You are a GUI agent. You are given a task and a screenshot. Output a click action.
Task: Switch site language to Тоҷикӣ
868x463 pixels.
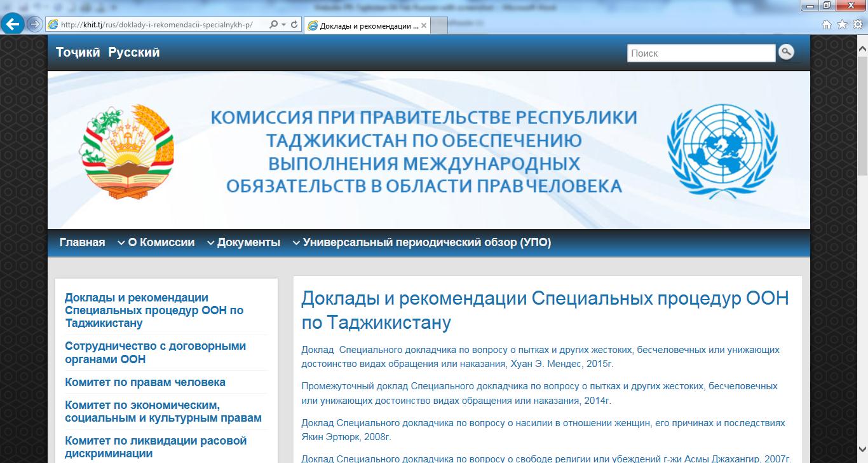pyautogui.click(x=78, y=53)
